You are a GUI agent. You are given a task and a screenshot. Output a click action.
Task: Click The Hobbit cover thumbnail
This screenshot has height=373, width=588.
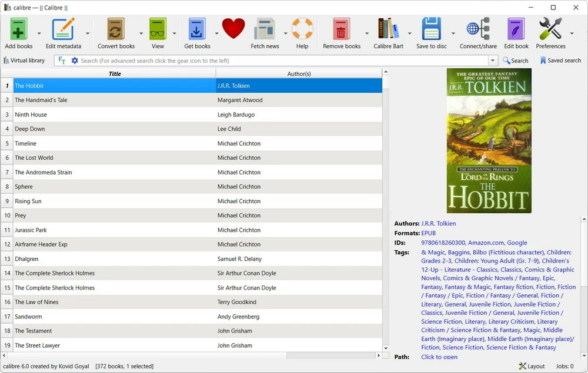click(x=489, y=140)
